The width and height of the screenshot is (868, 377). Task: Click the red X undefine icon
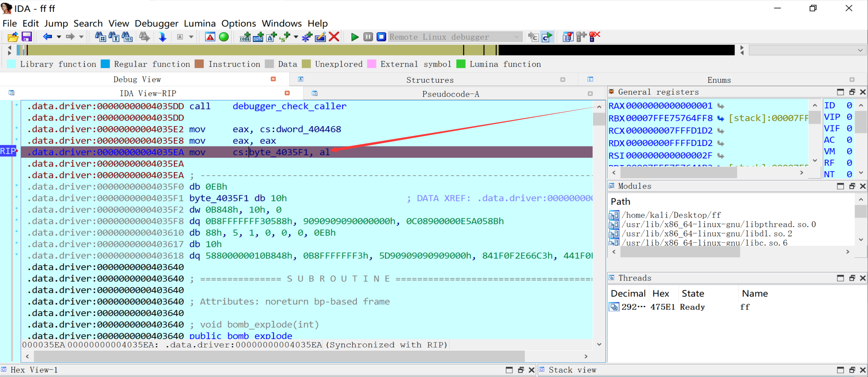tap(334, 37)
